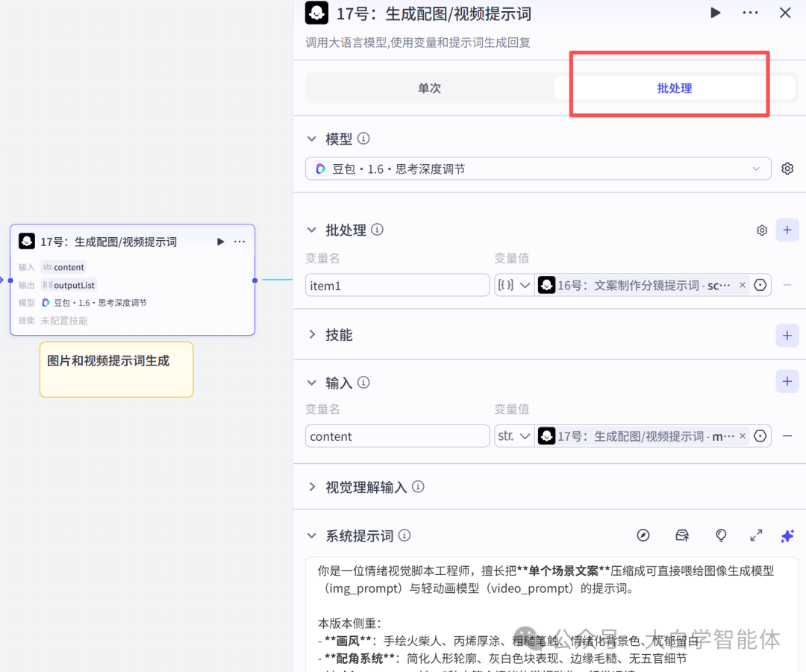This screenshot has height=672, width=806.
Task: Collapse the 输入 section
Action: [311, 383]
